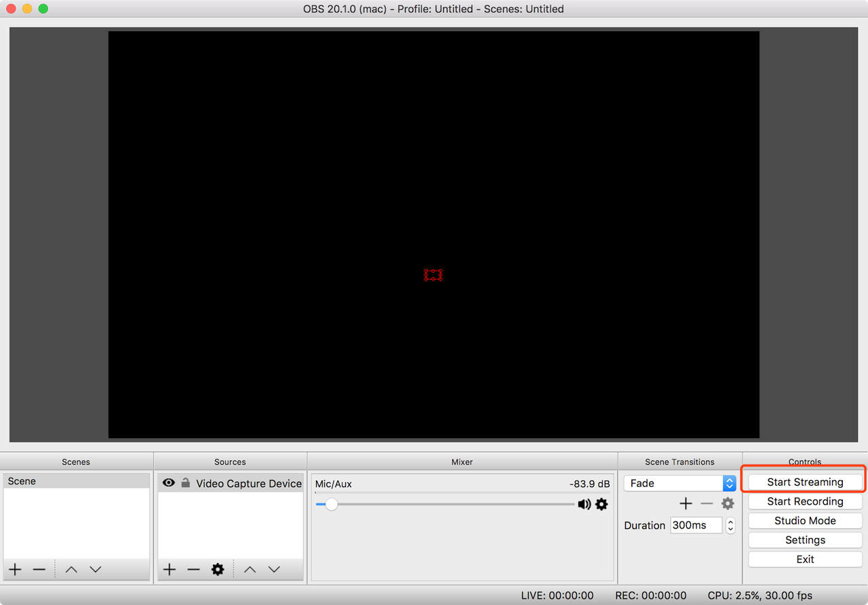Image resolution: width=868 pixels, height=605 pixels.
Task: Add a new source with the plus icon
Action: coord(170,569)
